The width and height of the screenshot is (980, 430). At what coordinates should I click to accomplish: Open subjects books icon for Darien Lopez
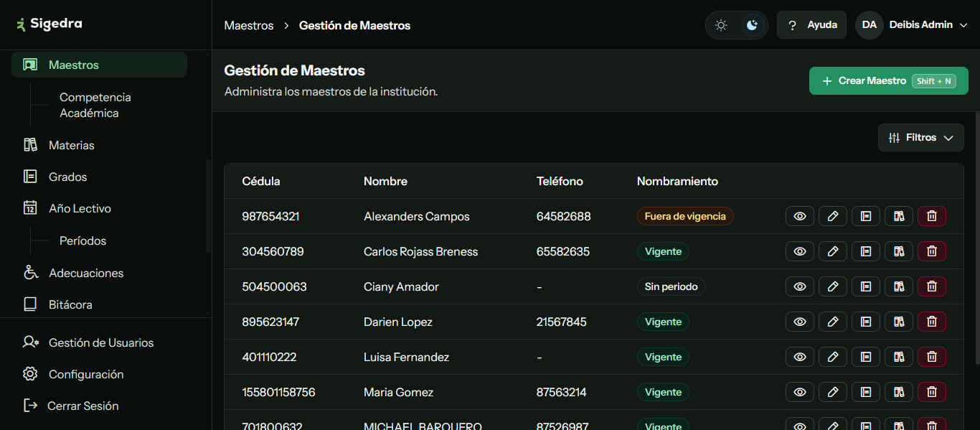(899, 322)
